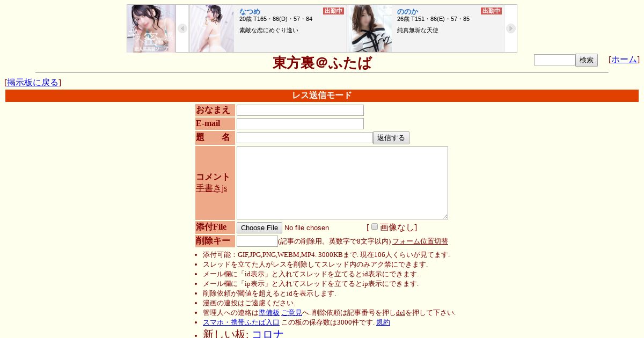This screenshot has width=644, height=338.
Task: Open the 準備板 link
Action: click(269, 313)
